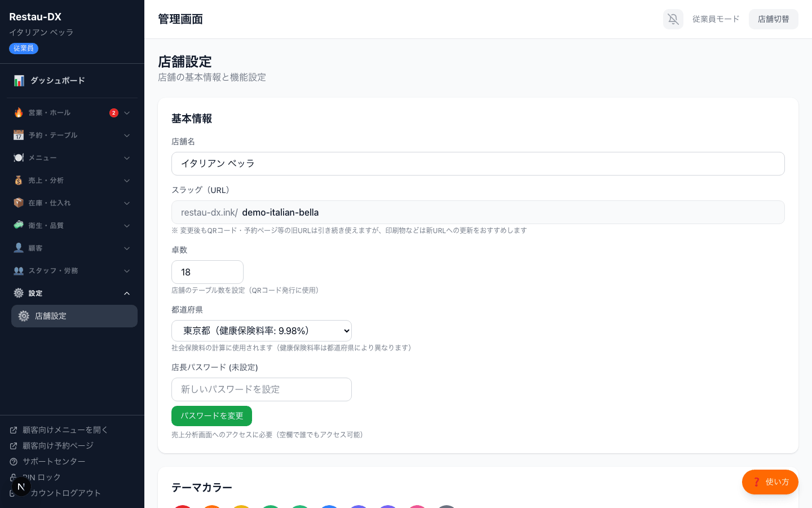
Task: Click the muted notification bell icon
Action: point(673,19)
